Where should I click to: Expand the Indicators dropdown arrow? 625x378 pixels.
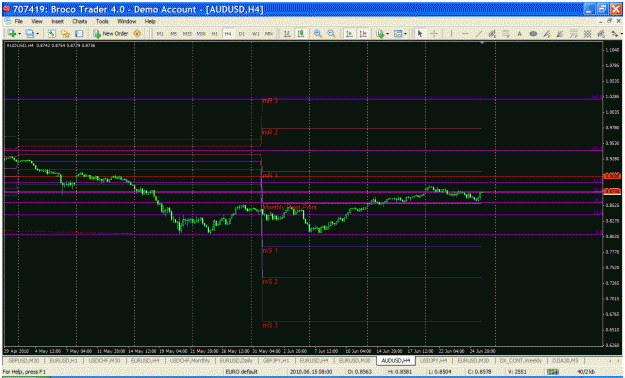[x=387, y=34]
